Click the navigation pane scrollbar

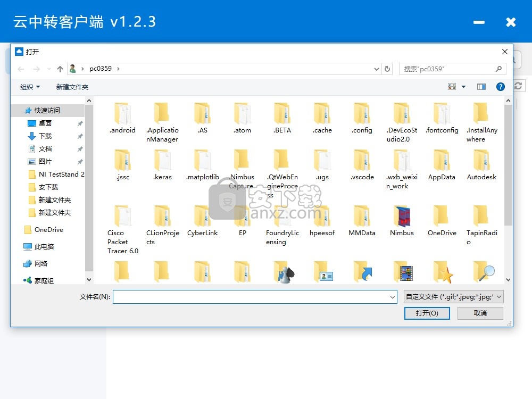[89, 188]
